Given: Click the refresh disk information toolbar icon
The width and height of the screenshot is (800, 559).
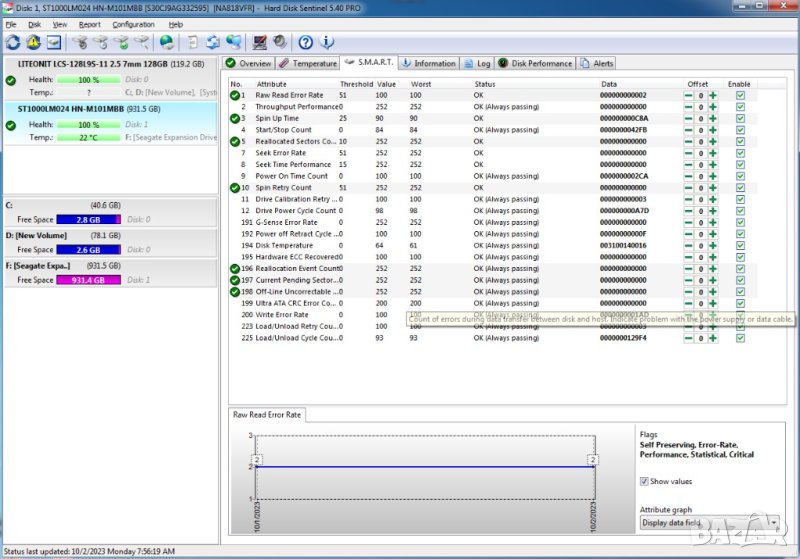Looking at the screenshot, I should coord(12,42).
